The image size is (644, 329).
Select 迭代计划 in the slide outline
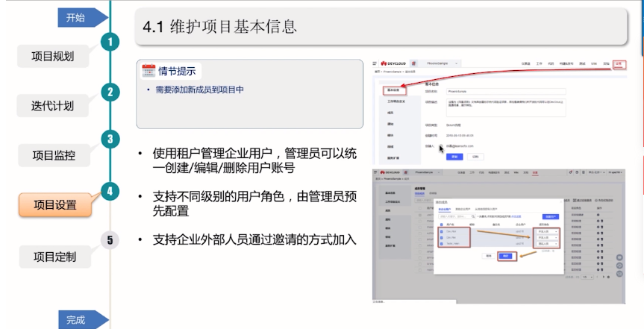pyautogui.click(x=52, y=105)
